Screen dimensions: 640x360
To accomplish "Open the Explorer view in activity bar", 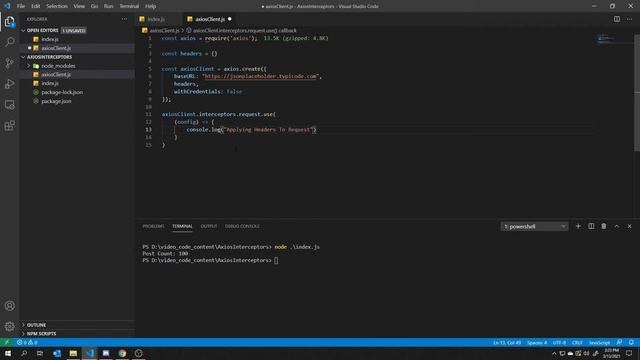I will tap(9, 21).
